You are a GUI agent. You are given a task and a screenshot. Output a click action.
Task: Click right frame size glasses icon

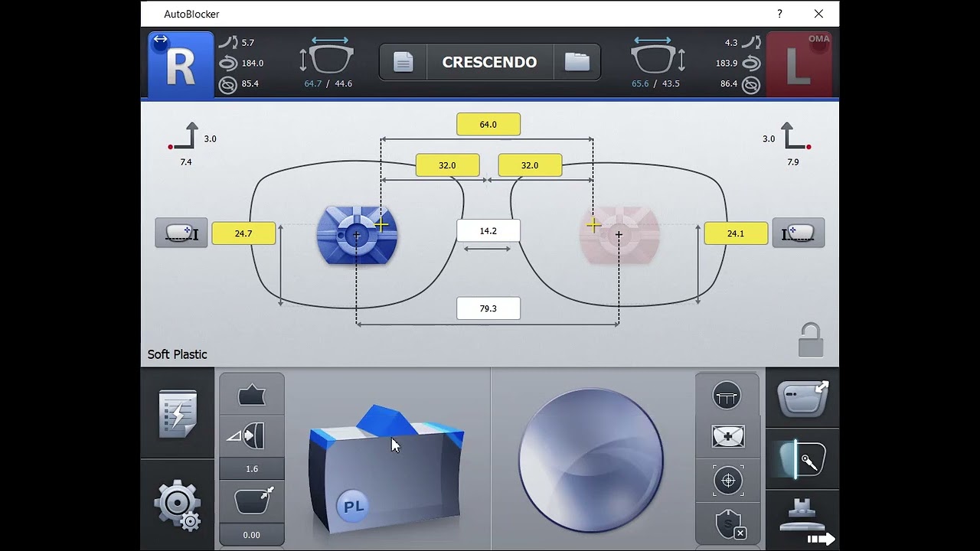point(328,57)
